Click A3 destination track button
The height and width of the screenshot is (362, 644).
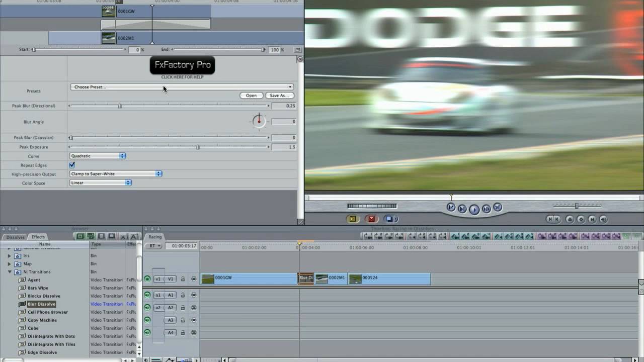(x=171, y=320)
